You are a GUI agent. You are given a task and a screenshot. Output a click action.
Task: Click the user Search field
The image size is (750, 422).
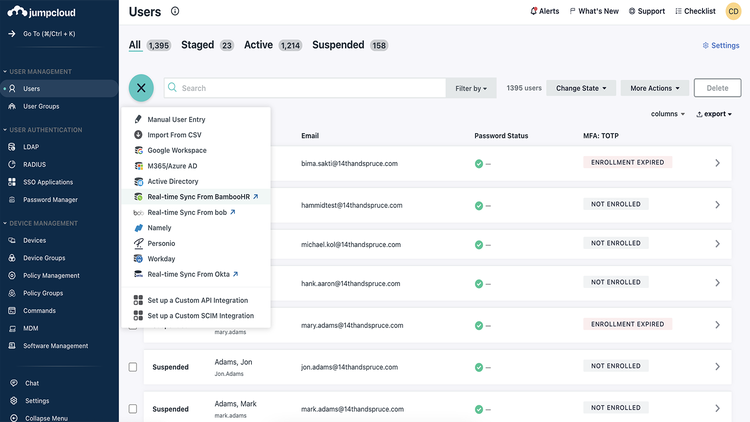305,88
